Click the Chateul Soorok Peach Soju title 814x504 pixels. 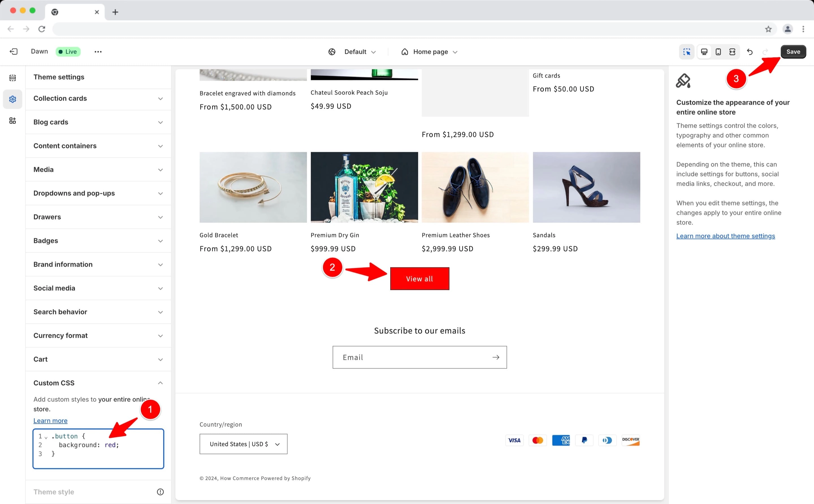point(349,93)
